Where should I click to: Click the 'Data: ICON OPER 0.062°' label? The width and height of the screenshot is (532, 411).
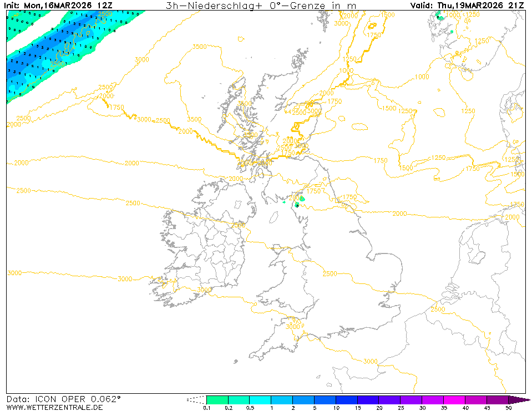click(63, 399)
